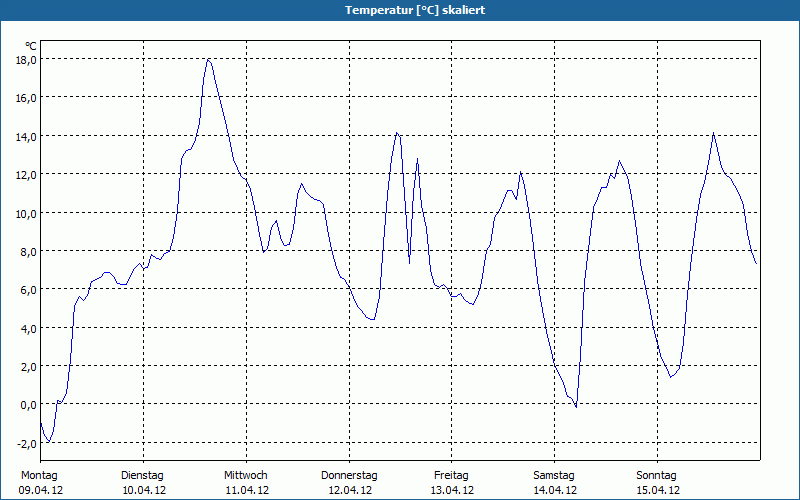Viewport: 800px width, 500px height.
Task: Click the '16,0' y-axis value
Action: click(27, 98)
